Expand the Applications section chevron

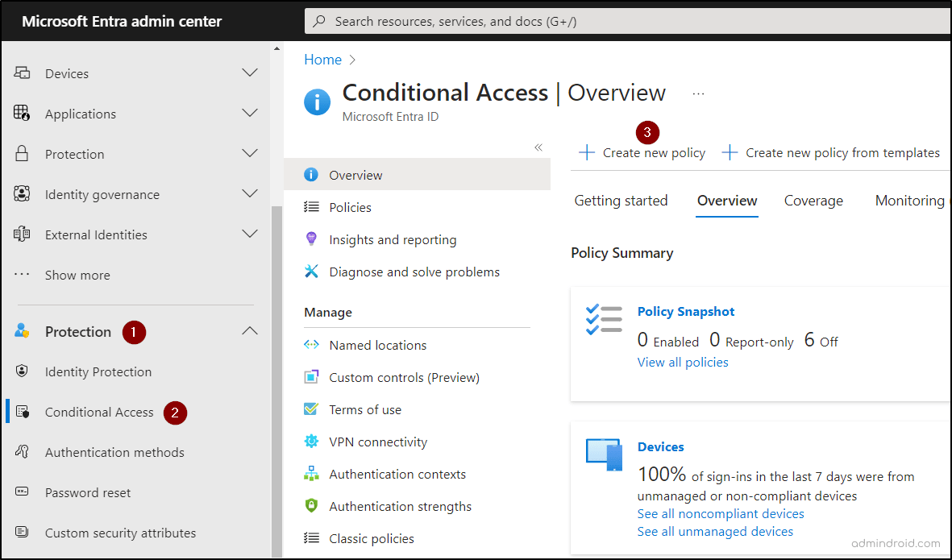click(250, 114)
